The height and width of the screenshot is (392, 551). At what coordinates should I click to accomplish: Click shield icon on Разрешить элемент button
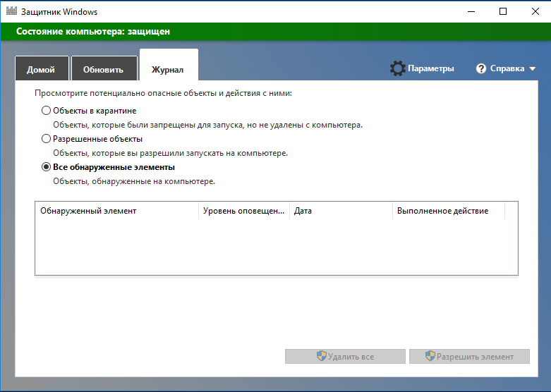click(x=430, y=356)
